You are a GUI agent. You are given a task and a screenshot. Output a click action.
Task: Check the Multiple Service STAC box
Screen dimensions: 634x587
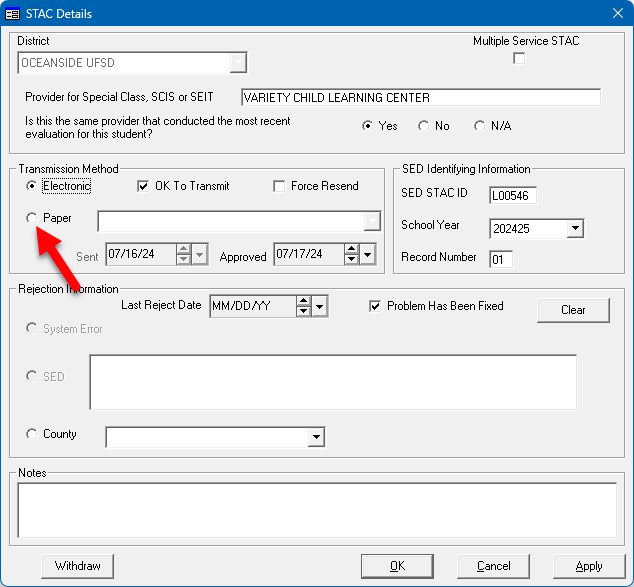tap(518, 59)
